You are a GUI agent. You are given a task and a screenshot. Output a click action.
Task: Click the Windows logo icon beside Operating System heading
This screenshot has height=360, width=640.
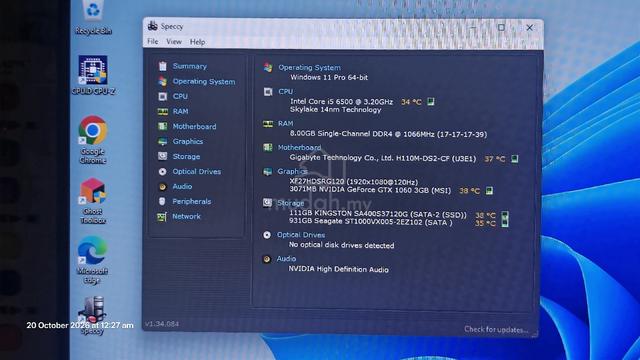point(268,68)
